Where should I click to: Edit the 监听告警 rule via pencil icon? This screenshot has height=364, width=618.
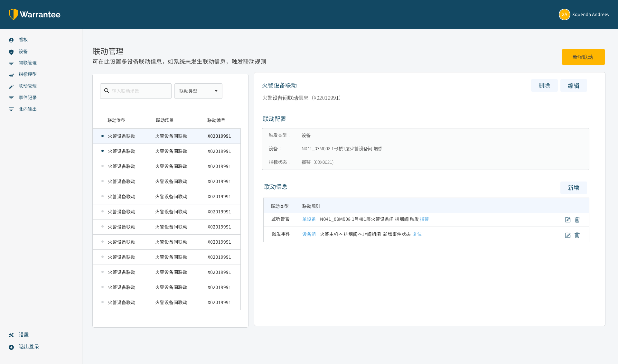568,220
